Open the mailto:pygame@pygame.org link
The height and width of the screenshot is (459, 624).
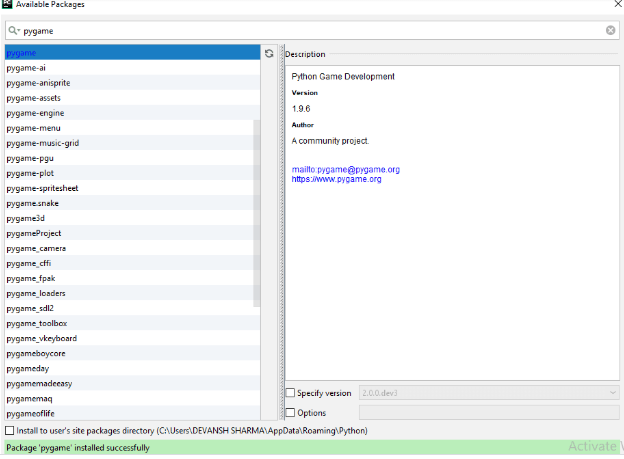[x=345, y=170]
